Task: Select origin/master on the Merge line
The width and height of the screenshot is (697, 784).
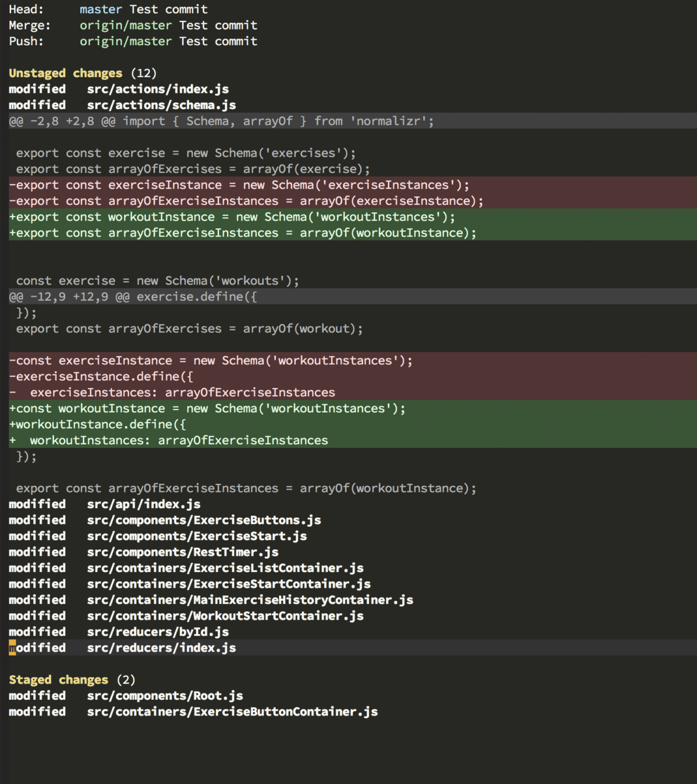Action: pyautogui.click(x=125, y=25)
